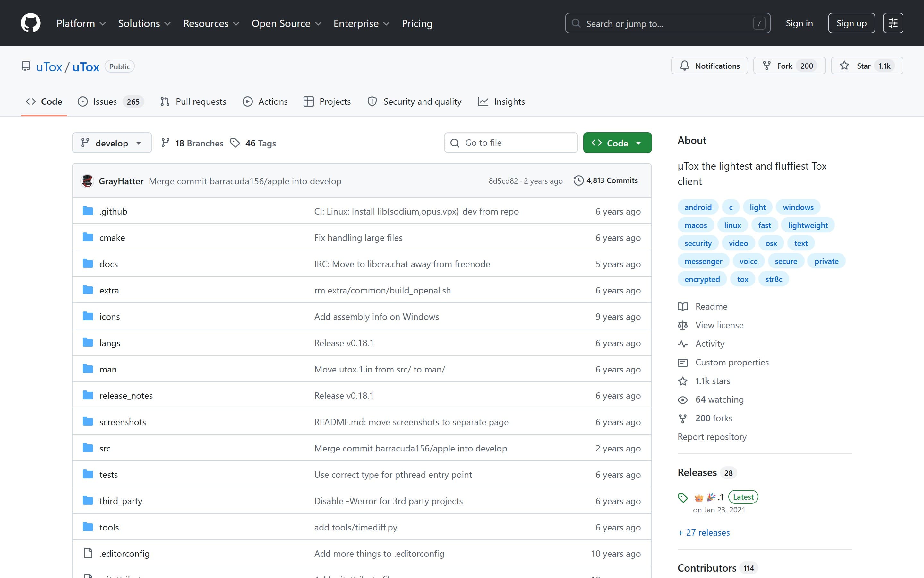Open the develop branch selector dropdown
924x578 pixels.
(x=112, y=143)
